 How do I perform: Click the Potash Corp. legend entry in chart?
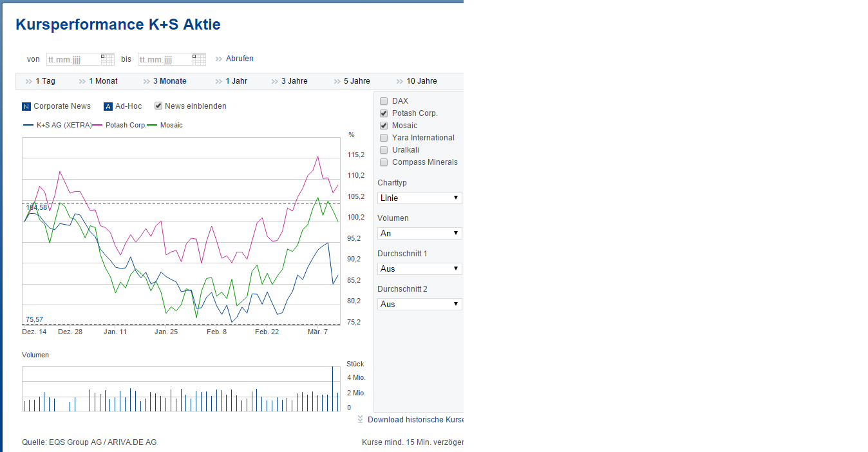point(119,125)
